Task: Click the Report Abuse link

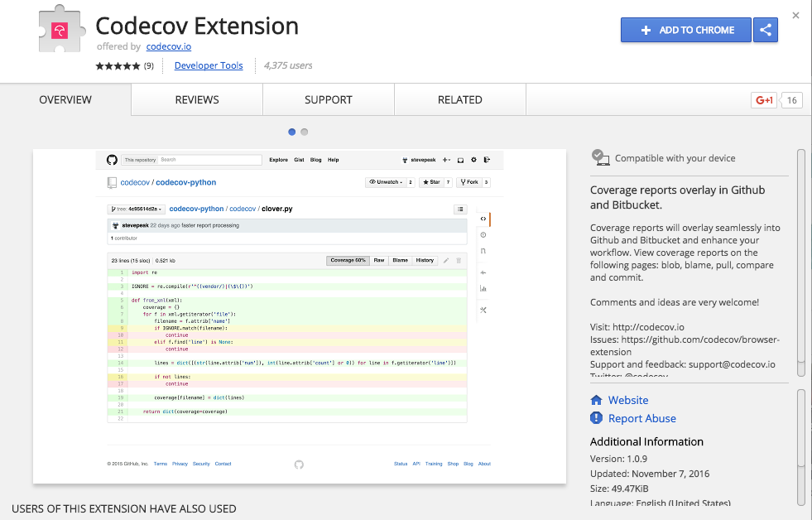Action: tap(641, 418)
